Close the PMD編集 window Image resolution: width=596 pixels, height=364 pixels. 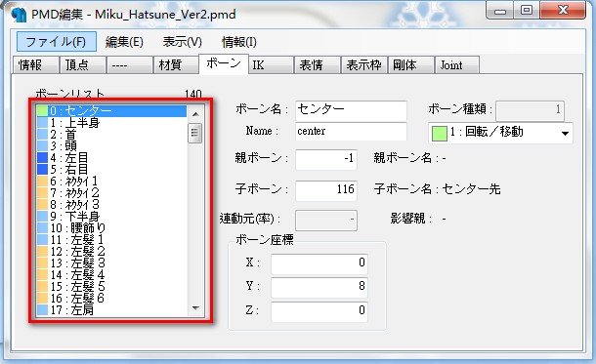[563, 11]
